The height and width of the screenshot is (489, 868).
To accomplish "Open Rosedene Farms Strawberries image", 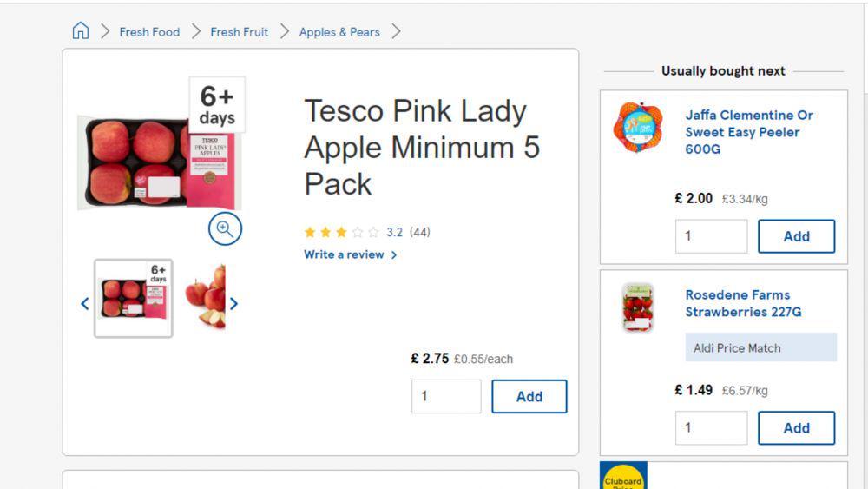I will pos(638,307).
